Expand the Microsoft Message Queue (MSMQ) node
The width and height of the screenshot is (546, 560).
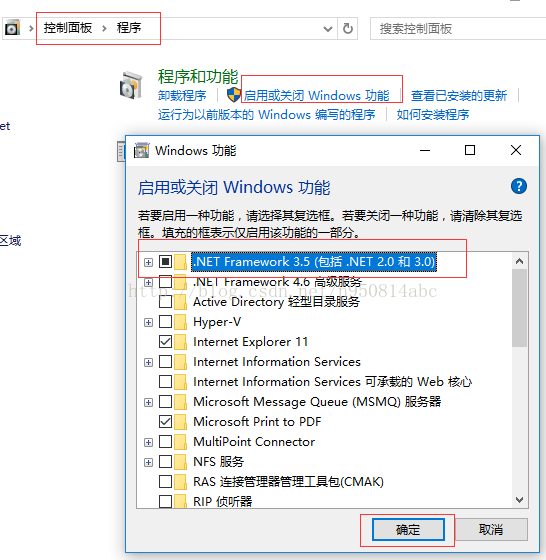(x=148, y=402)
